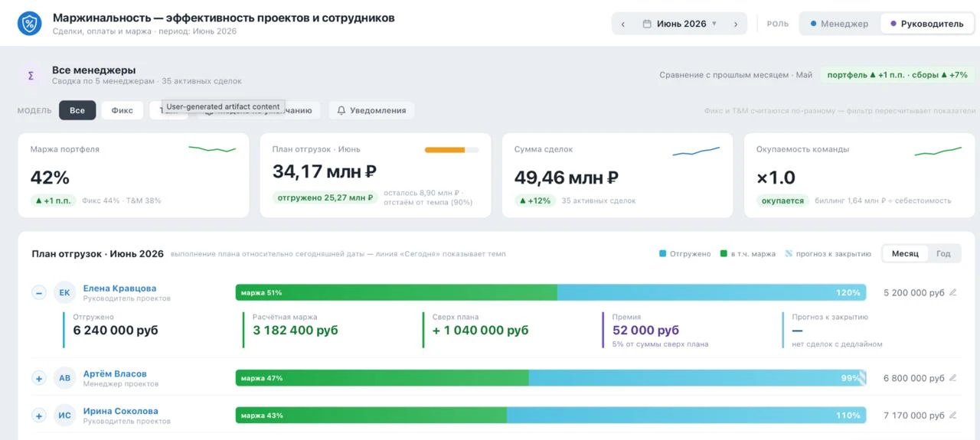Click the Окупаемость команды sparkline

coord(938,152)
